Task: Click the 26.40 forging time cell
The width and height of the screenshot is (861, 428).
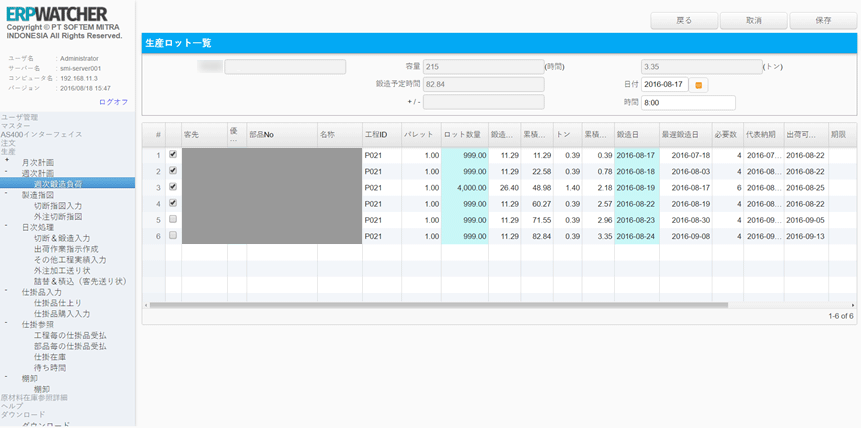Action: [504, 187]
